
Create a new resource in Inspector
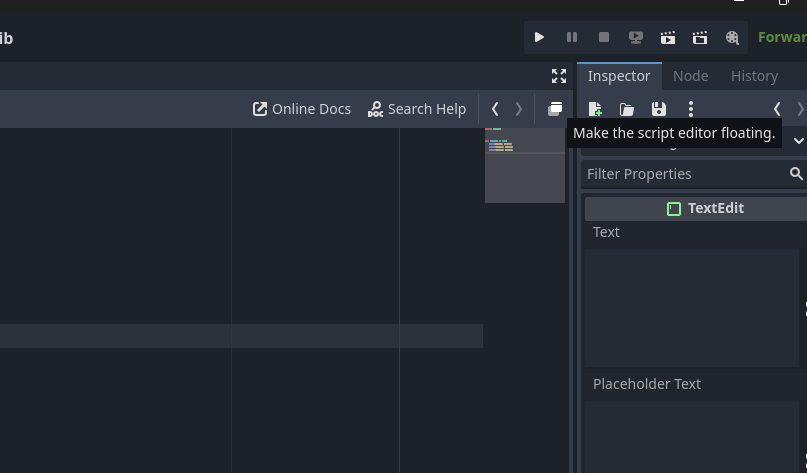(x=595, y=109)
